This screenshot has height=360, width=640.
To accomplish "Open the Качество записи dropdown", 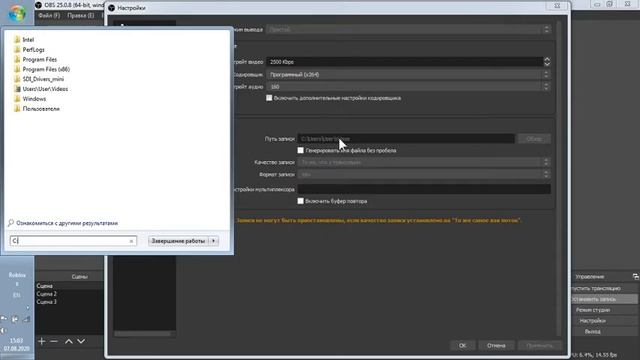I will pyautogui.click(x=424, y=162).
